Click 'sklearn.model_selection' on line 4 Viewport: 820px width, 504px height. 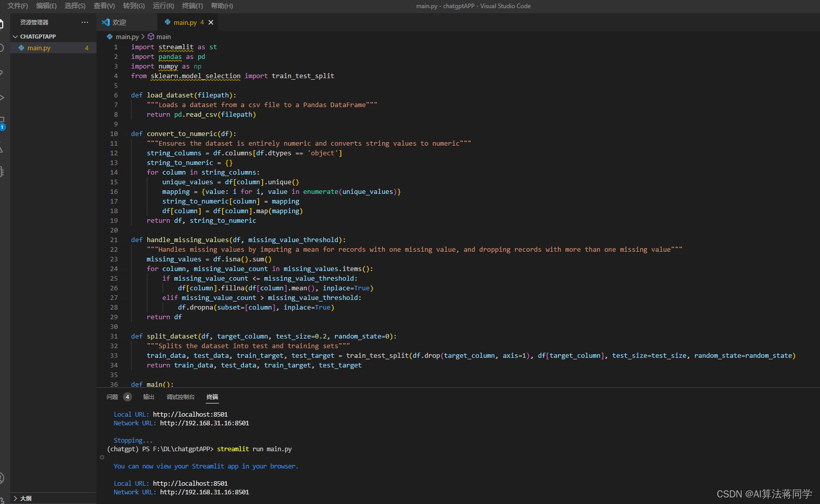pos(196,76)
